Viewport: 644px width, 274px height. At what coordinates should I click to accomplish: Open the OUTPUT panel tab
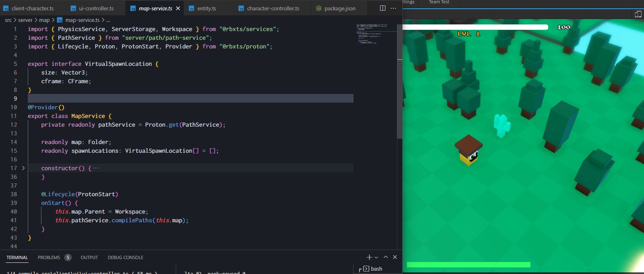tap(89, 257)
